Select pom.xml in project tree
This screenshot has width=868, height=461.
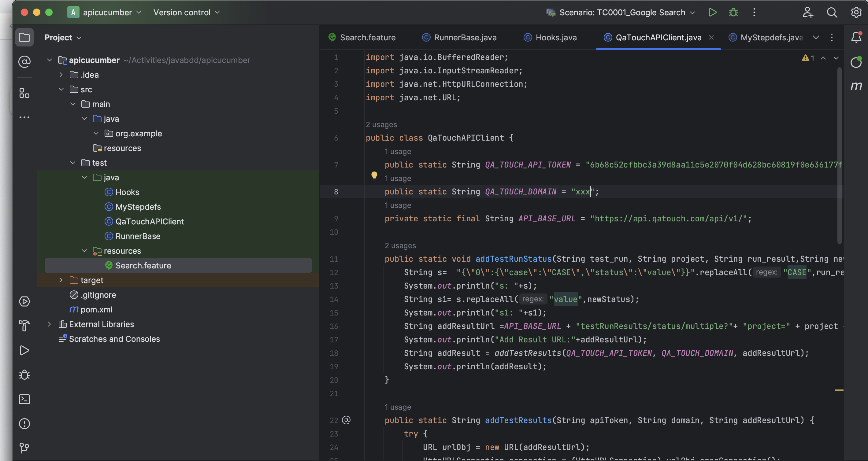pos(91,309)
